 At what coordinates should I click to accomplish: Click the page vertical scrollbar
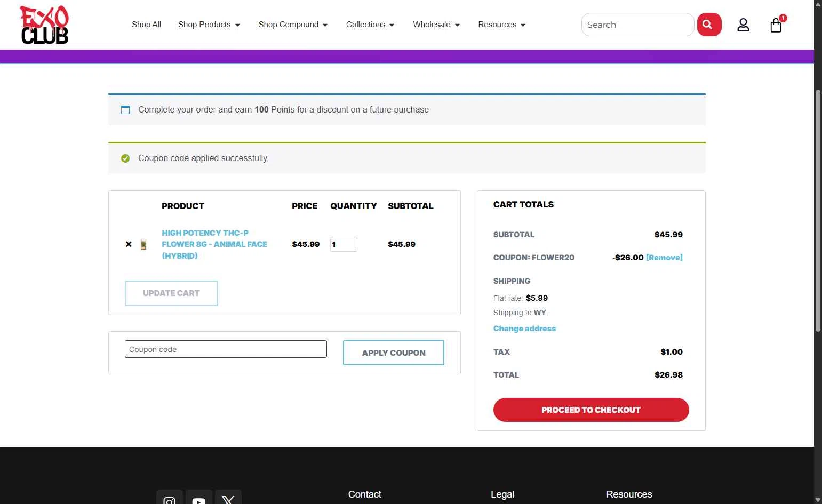click(x=818, y=211)
